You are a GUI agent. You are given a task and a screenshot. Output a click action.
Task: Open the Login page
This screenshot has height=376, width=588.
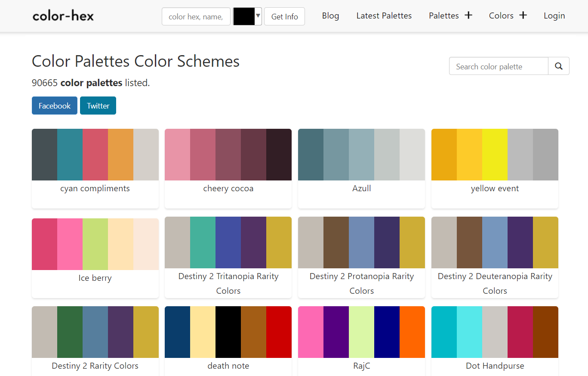pos(554,16)
